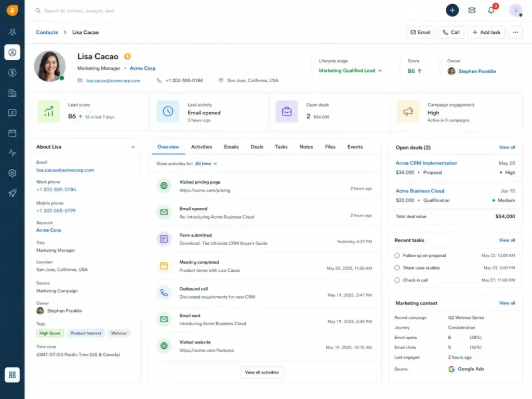Screen dimensions: 532x399
Task: Open owner Stephen Franklin link in header
Action: 477,71
